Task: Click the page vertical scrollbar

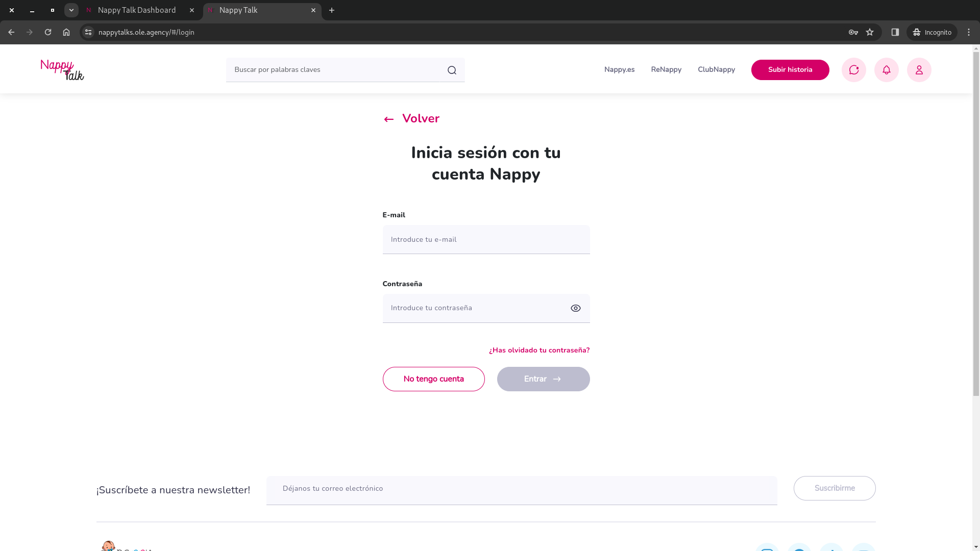Action: point(976,224)
